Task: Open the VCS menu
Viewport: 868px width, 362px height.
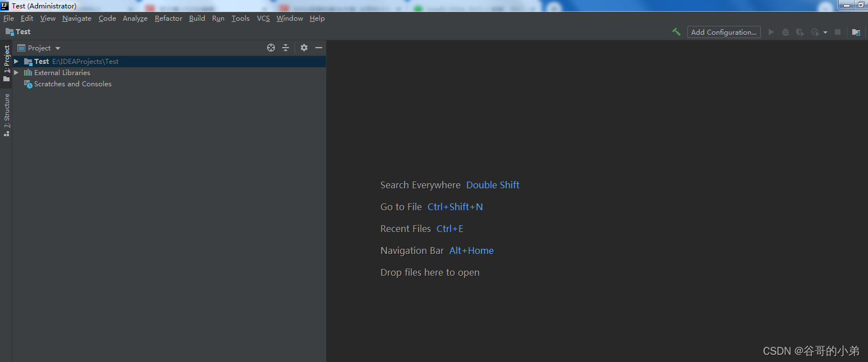Action: pyautogui.click(x=263, y=18)
